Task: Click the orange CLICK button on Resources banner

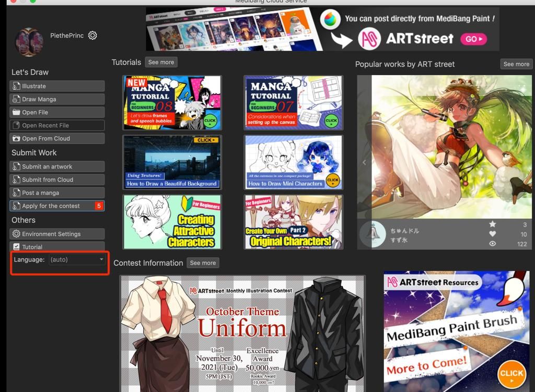Action: pyautogui.click(x=511, y=375)
